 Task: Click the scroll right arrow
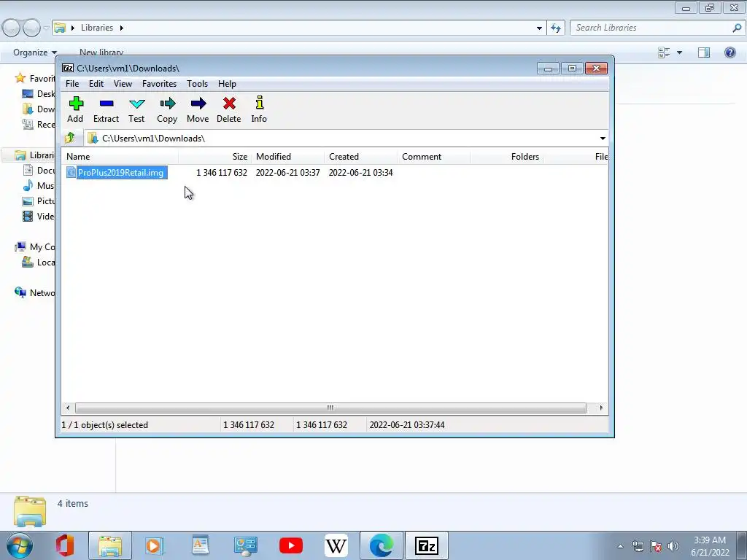(601, 408)
